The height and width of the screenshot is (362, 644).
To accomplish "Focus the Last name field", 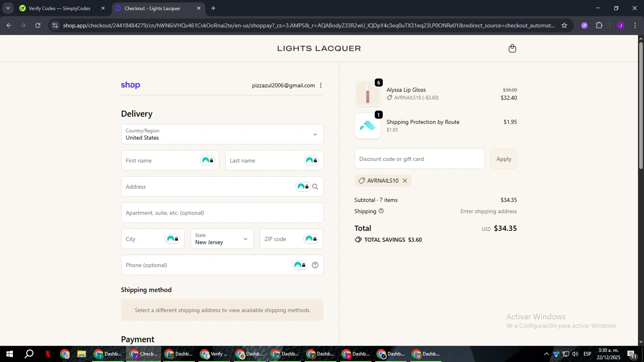I will point(274,160).
